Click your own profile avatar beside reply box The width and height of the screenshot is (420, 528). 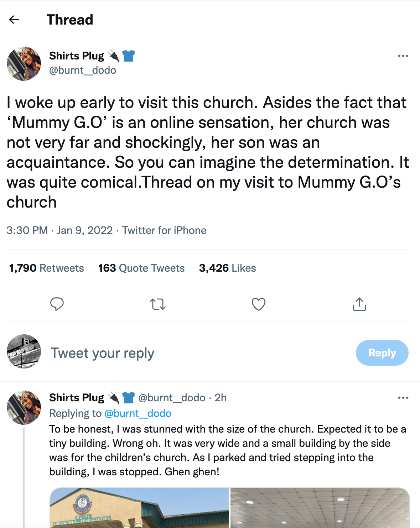click(x=24, y=351)
